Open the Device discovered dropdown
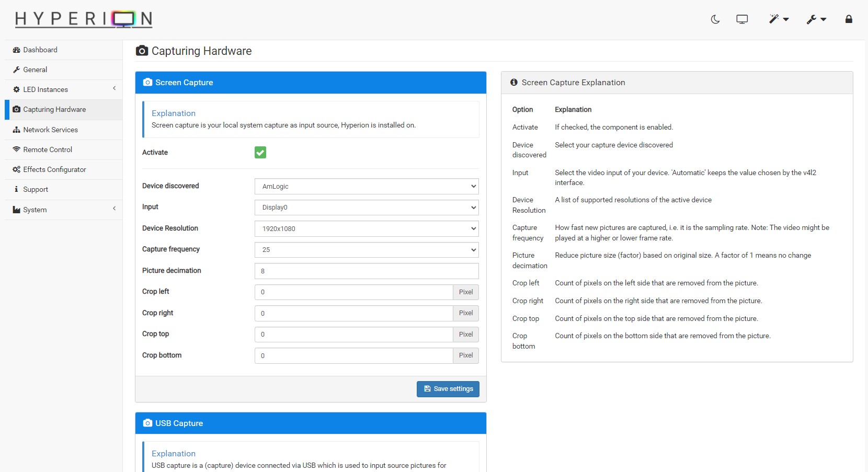The image size is (868, 472). pyautogui.click(x=366, y=187)
